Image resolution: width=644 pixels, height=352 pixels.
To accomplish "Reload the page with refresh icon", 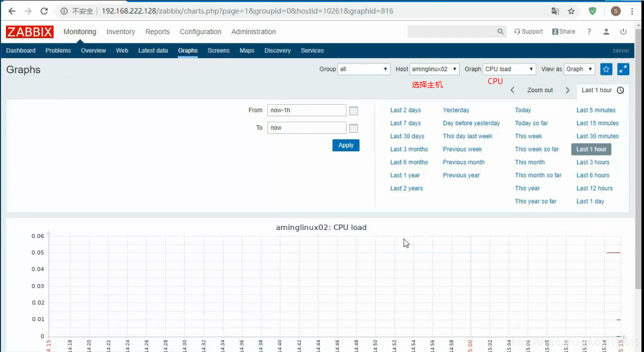I will (44, 11).
